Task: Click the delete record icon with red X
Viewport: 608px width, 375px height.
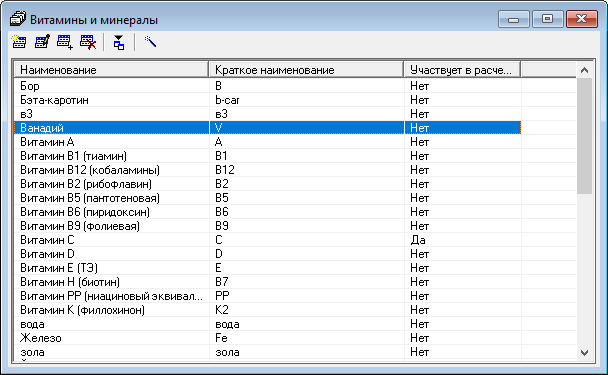Action: 88,41
